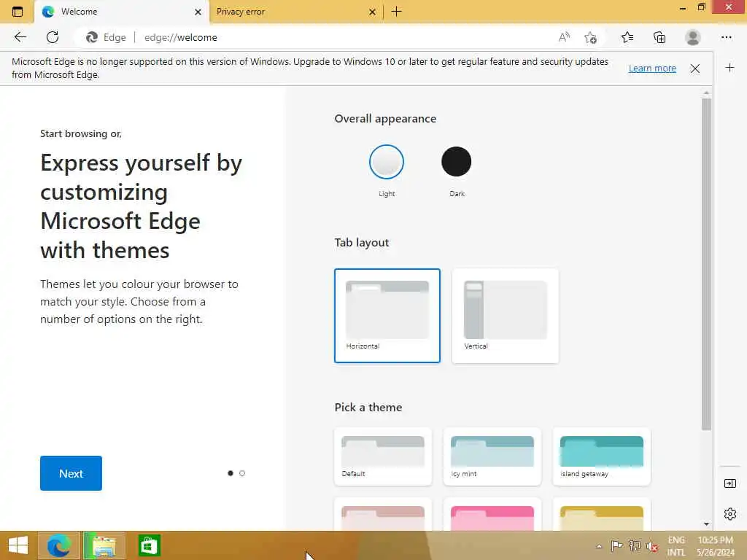Click the page vertical scrollbar
The width and height of the screenshot is (747, 560).
[x=706, y=264]
